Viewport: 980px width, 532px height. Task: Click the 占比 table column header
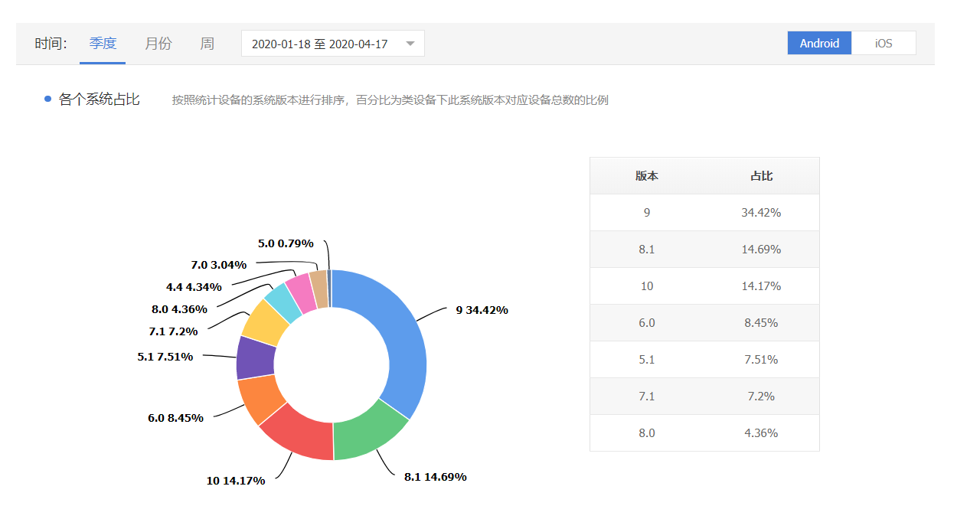(x=762, y=175)
